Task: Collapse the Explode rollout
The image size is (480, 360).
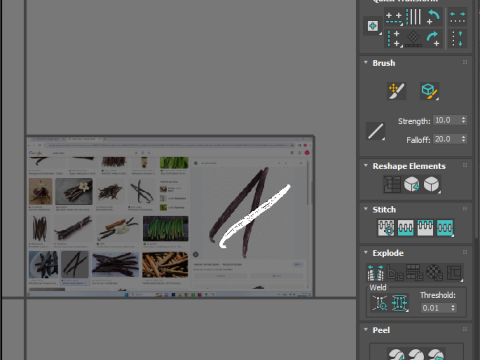Action: pos(366,253)
